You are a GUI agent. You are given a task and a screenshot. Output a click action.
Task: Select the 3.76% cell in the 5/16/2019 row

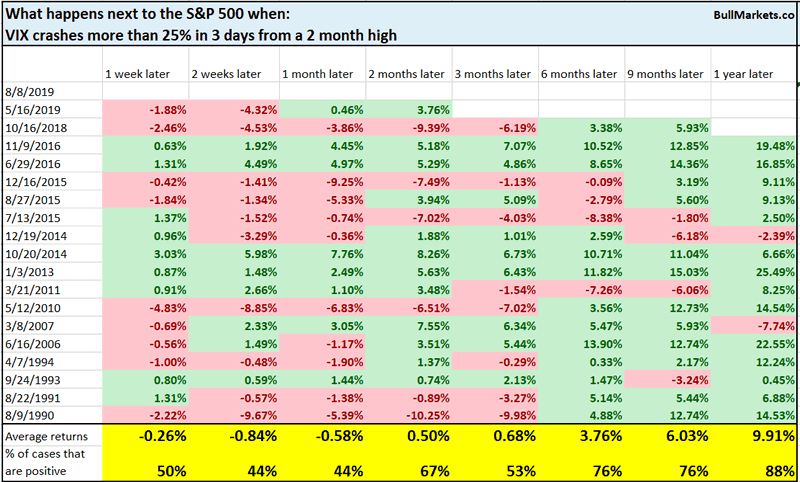(x=427, y=108)
